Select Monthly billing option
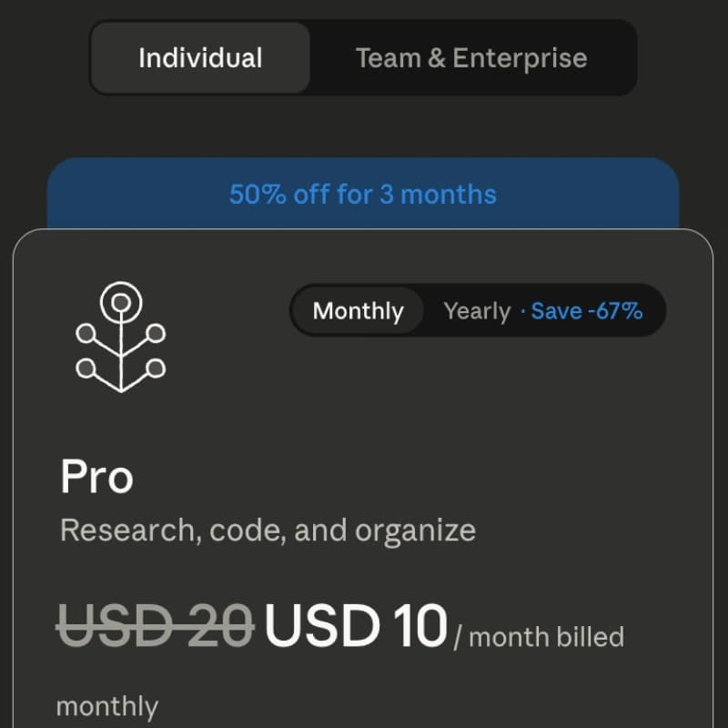 [x=358, y=310]
